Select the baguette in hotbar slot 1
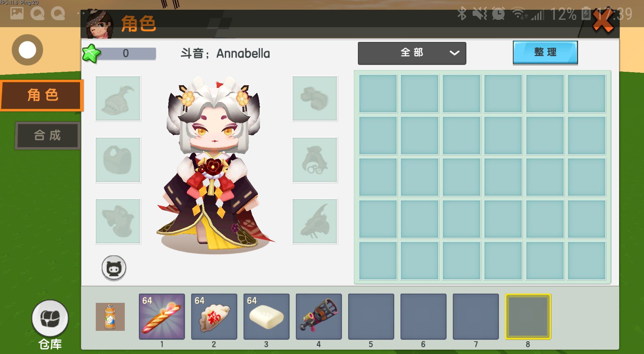 click(162, 316)
